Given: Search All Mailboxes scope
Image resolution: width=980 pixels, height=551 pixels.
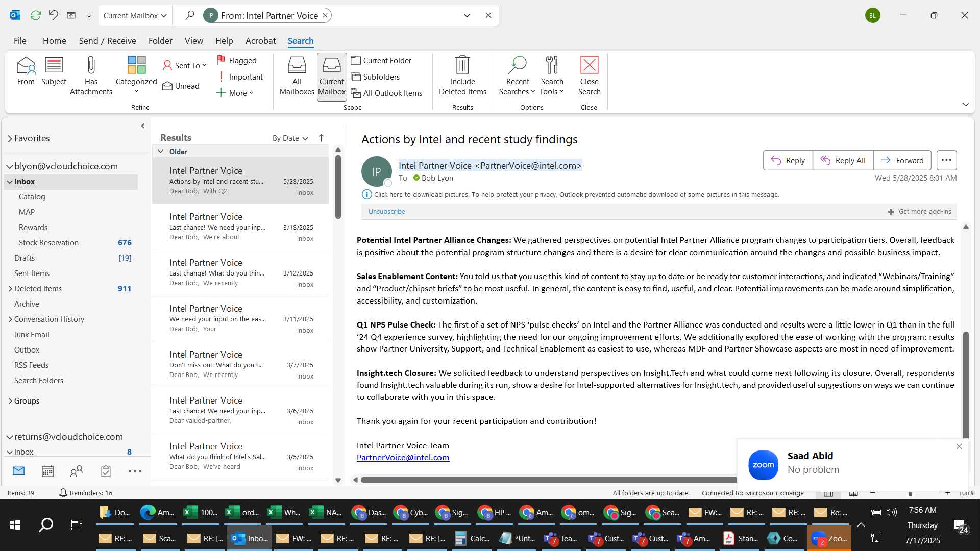Looking at the screenshot, I should point(297,77).
